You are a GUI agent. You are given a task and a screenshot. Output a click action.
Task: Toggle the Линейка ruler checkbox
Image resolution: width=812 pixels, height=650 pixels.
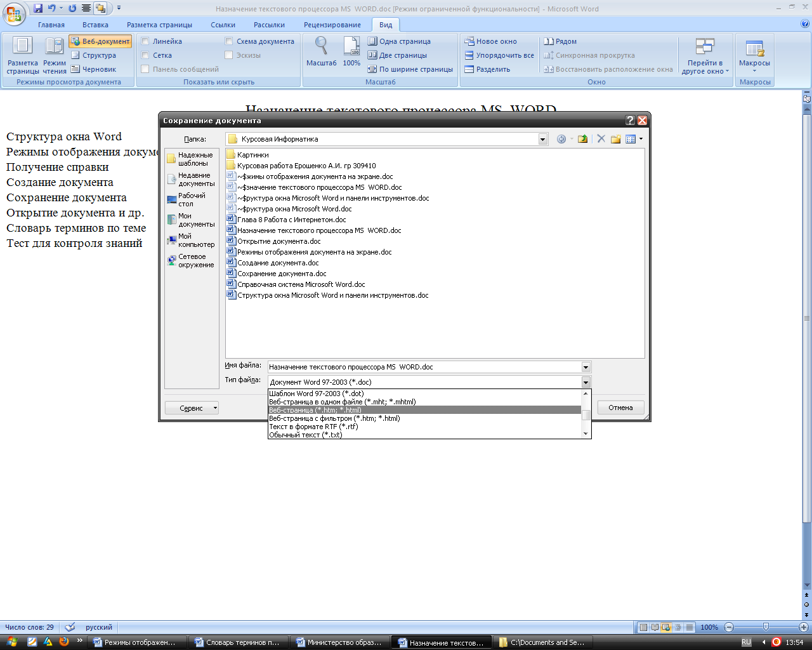(145, 41)
